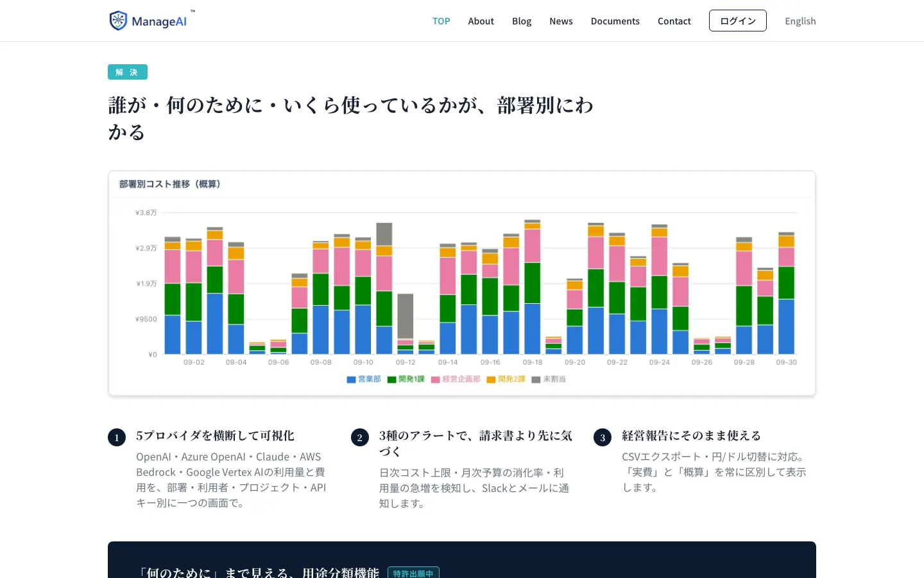The image size is (924, 578).
Task: Click the ¥9500 y-axis label
Action: (x=146, y=319)
